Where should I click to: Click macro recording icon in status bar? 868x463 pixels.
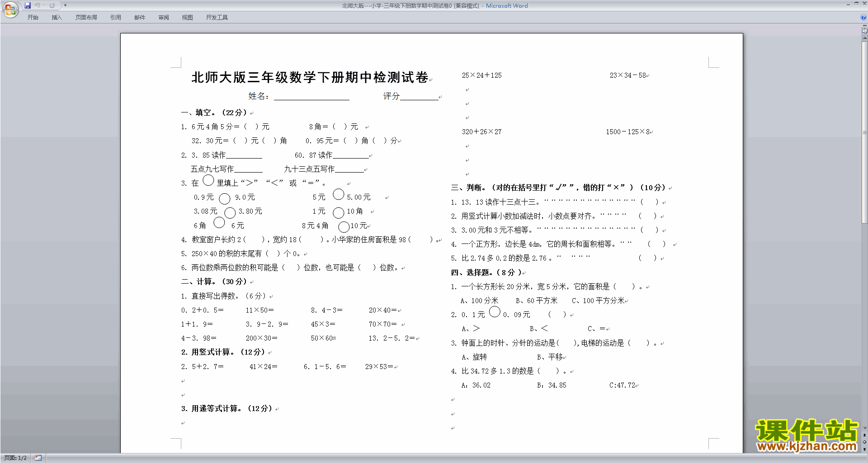click(38, 458)
